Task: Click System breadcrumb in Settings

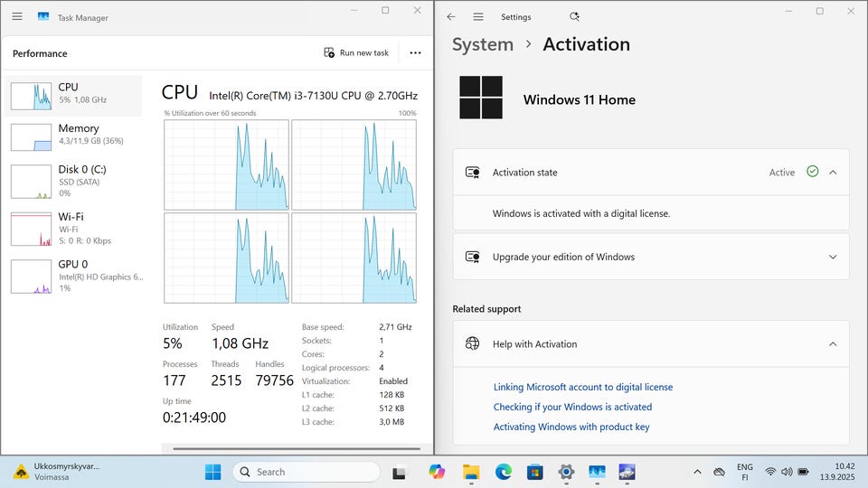Action: click(x=483, y=44)
